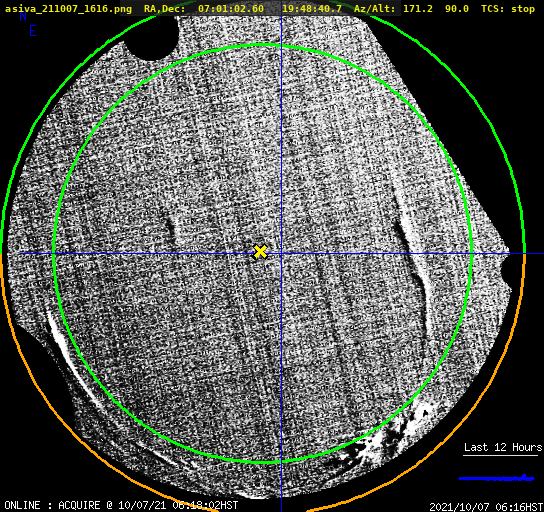Click the Last 12 Hours label
Image resolution: width=544 pixels, height=512 pixels.
click(503, 447)
